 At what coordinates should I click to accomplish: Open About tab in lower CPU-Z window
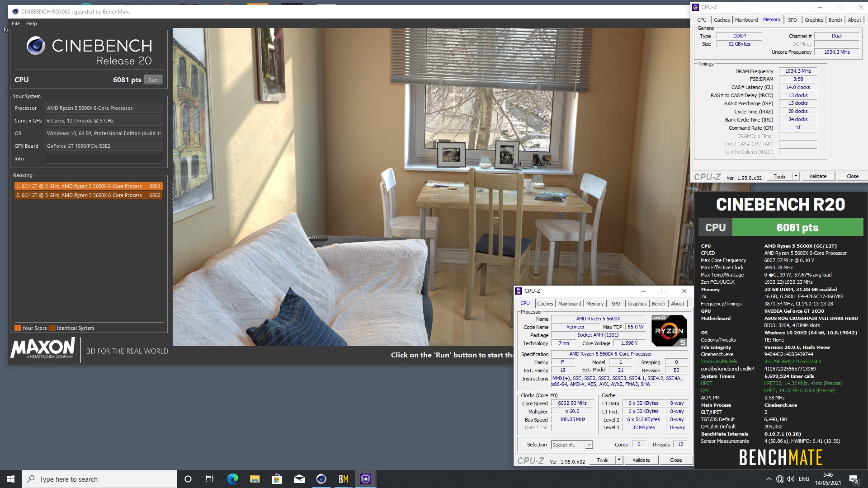click(677, 304)
